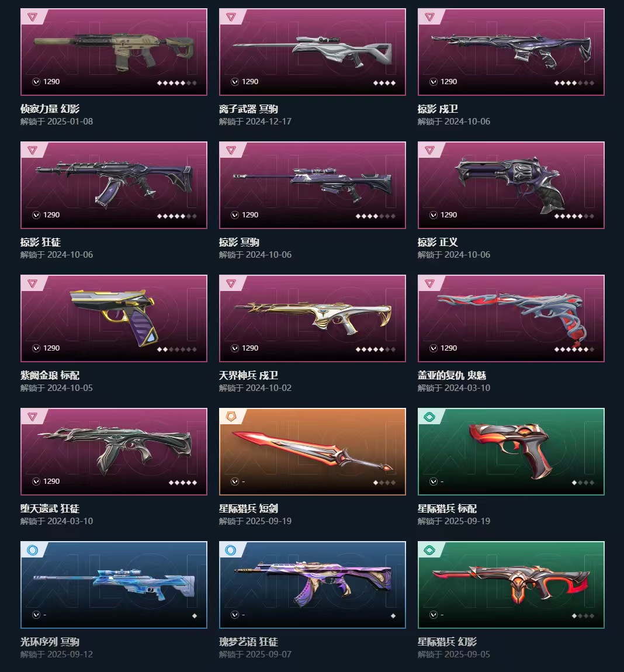Click the blue tier badge on 瑰梦艺语 狂徒
The height and width of the screenshot is (672, 624).
231,550
